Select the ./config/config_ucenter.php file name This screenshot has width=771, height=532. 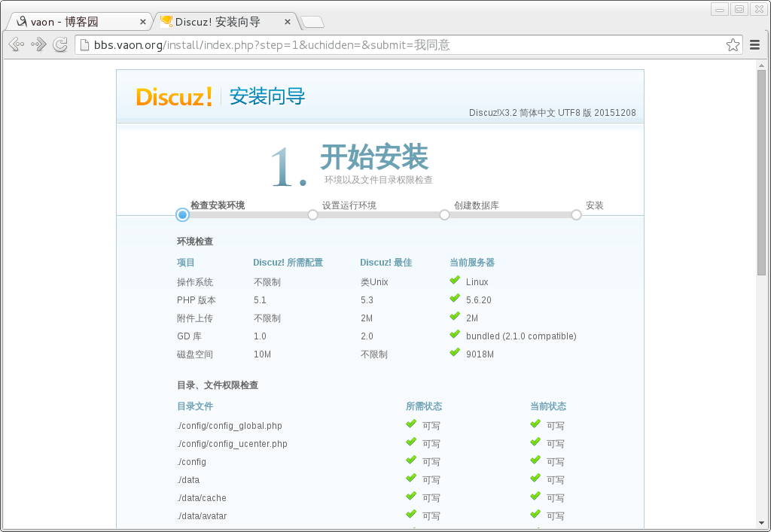click(x=232, y=444)
